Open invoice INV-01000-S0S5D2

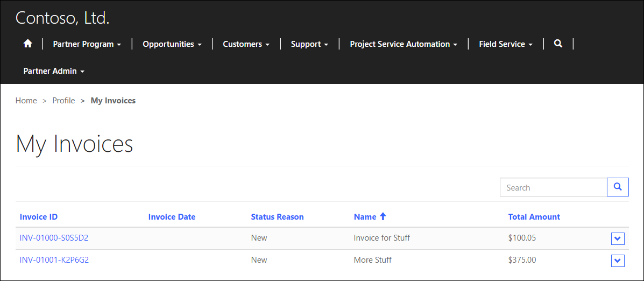(54, 237)
